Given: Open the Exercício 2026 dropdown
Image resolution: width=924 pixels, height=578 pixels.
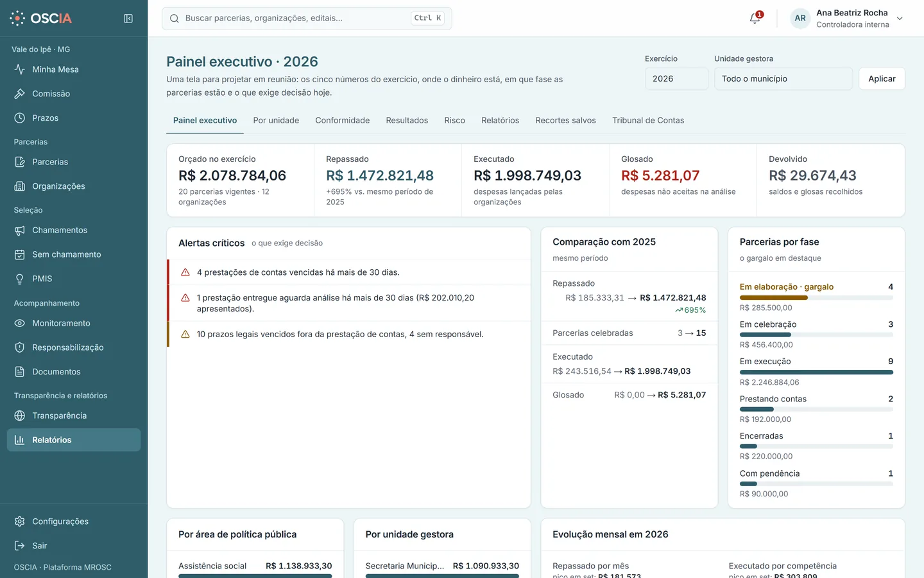Looking at the screenshot, I should click(x=676, y=78).
